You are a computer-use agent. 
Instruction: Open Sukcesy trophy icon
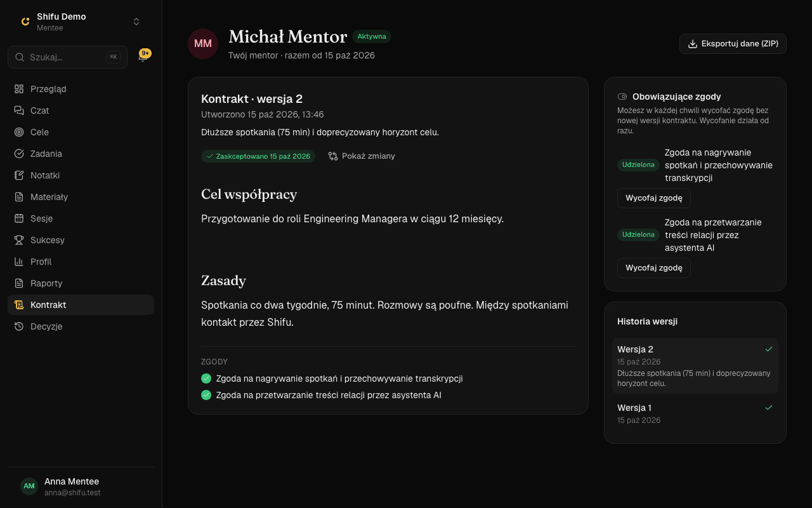pyautogui.click(x=19, y=240)
